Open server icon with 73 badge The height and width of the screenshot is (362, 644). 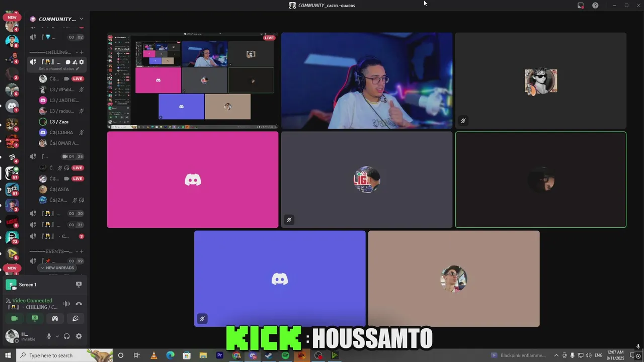12,237
